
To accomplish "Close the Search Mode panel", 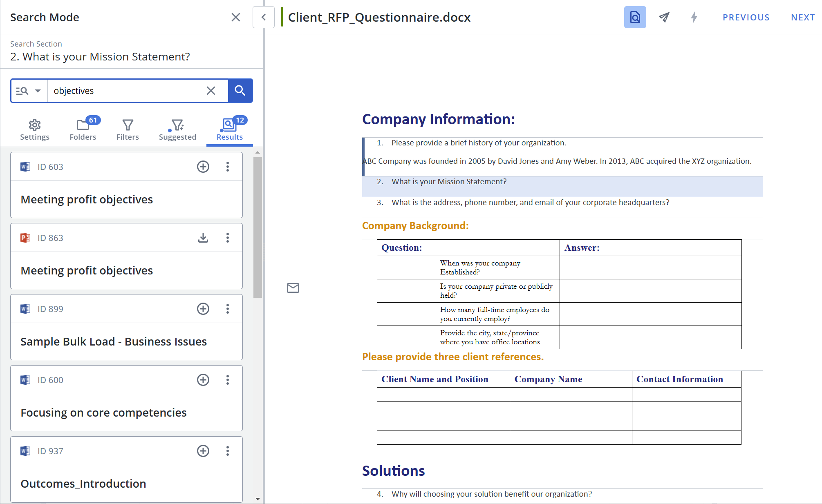I will click(x=236, y=17).
